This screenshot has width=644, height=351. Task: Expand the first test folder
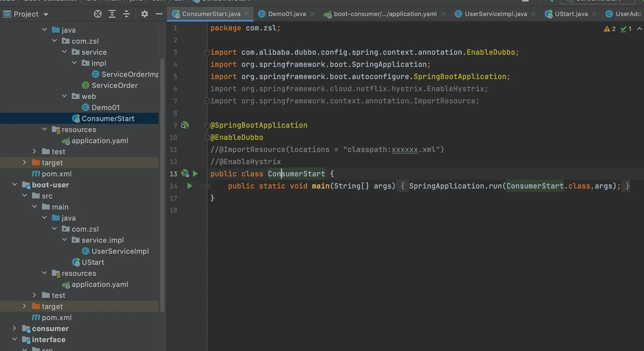click(34, 152)
